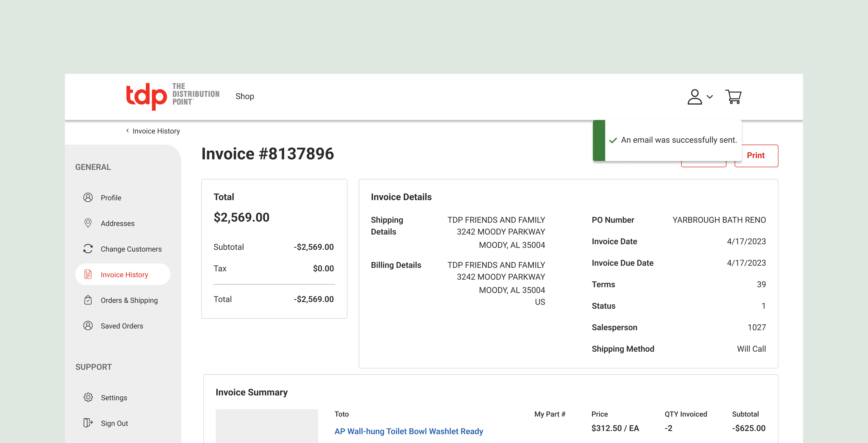Image resolution: width=868 pixels, height=443 pixels.
Task: Click the Orders & Shipping bag icon
Action: 88,300
